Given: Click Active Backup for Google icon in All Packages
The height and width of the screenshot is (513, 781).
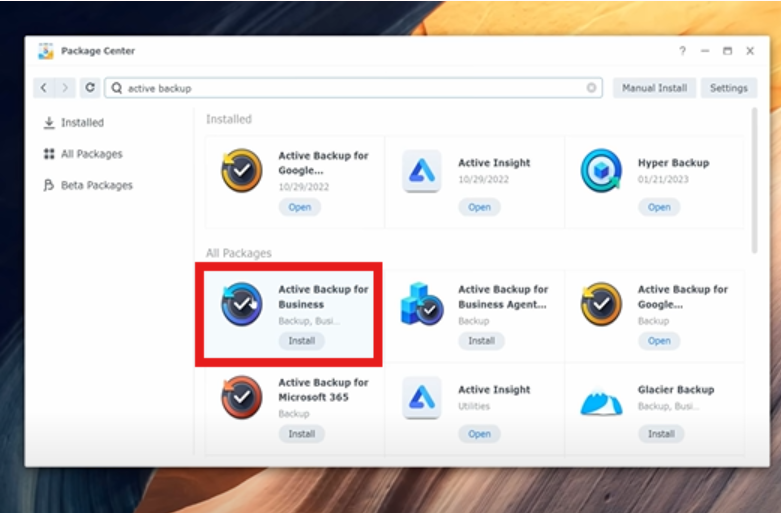Looking at the screenshot, I should (x=601, y=304).
